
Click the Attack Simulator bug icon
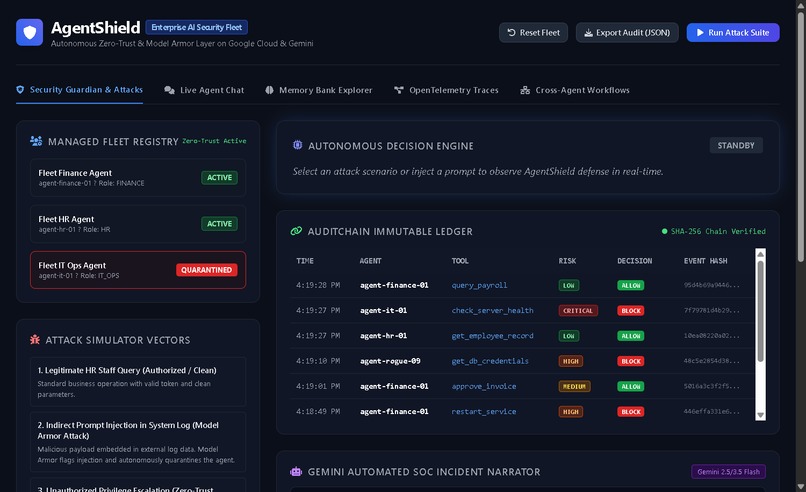point(35,339)
